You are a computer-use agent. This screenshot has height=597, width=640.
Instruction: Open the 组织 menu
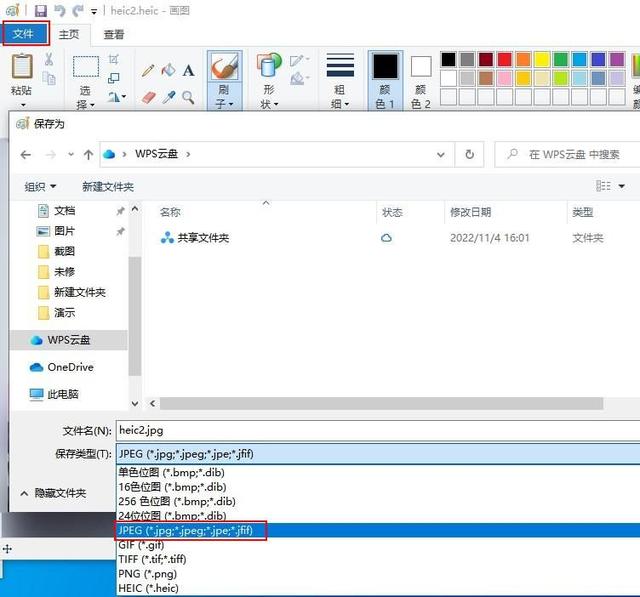click(40, 187)
